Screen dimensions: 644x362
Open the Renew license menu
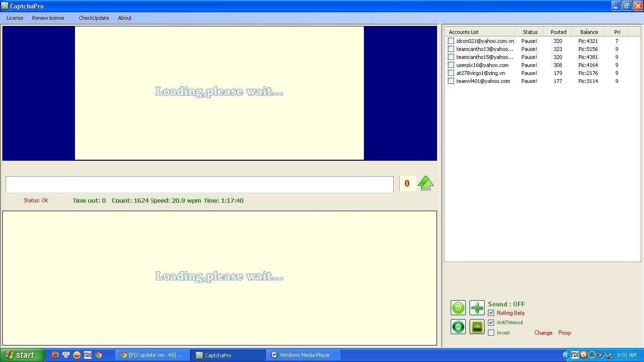(48, 18)
